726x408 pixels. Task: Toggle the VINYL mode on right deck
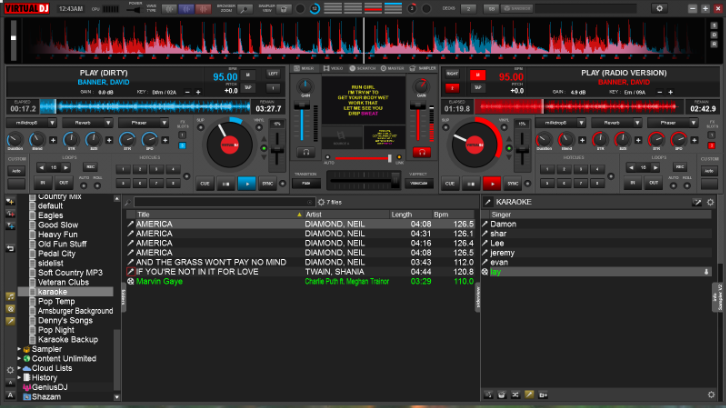coord(504,127)
